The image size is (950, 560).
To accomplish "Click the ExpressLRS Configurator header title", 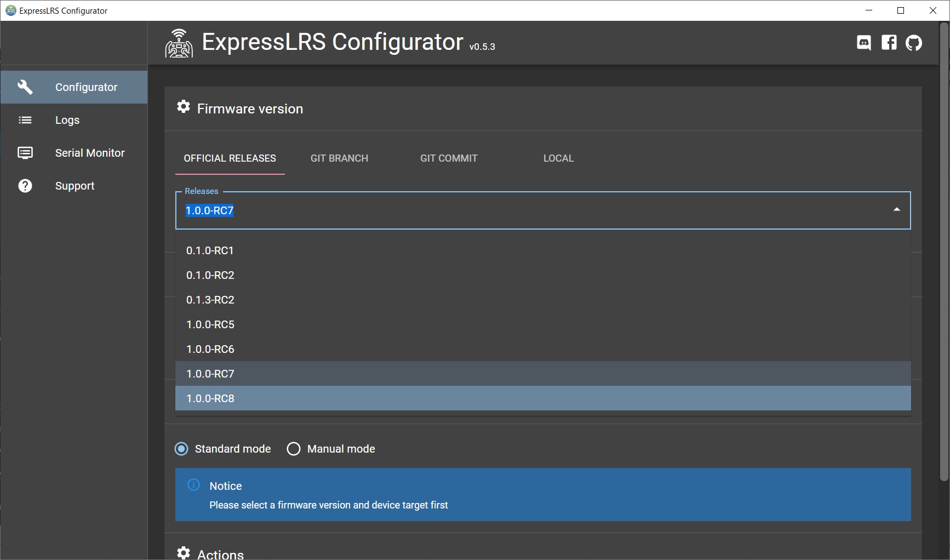I will tap(333, 42).
